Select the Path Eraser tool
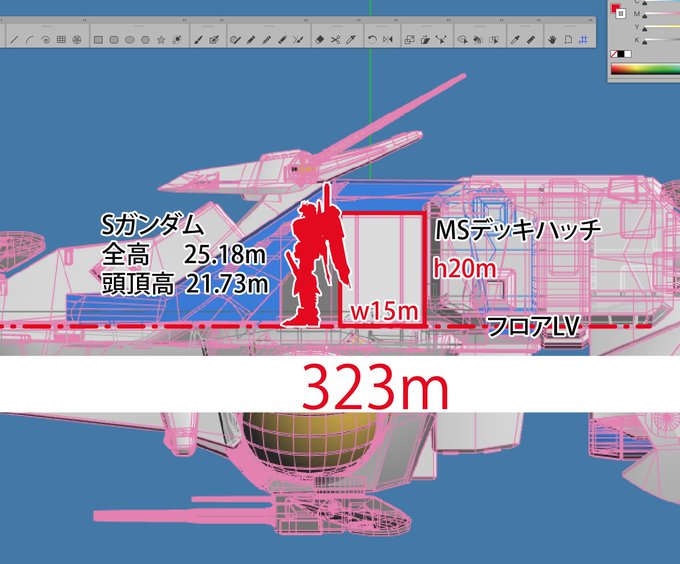680x564 pixels. 282,40
